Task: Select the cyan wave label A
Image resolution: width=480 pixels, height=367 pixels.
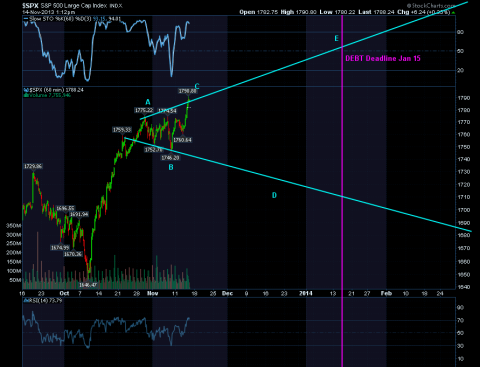Action: coord(148,102)
